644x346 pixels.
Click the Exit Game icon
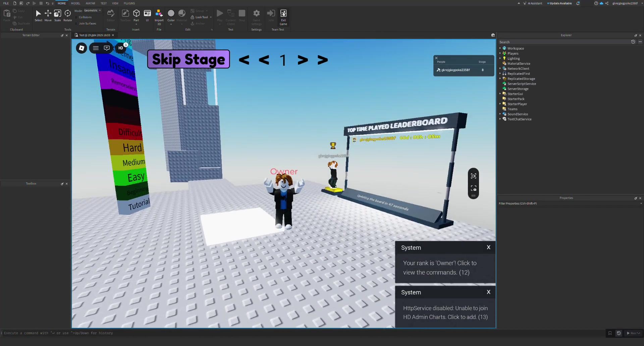pyautogui.click(x=283, y=15)
